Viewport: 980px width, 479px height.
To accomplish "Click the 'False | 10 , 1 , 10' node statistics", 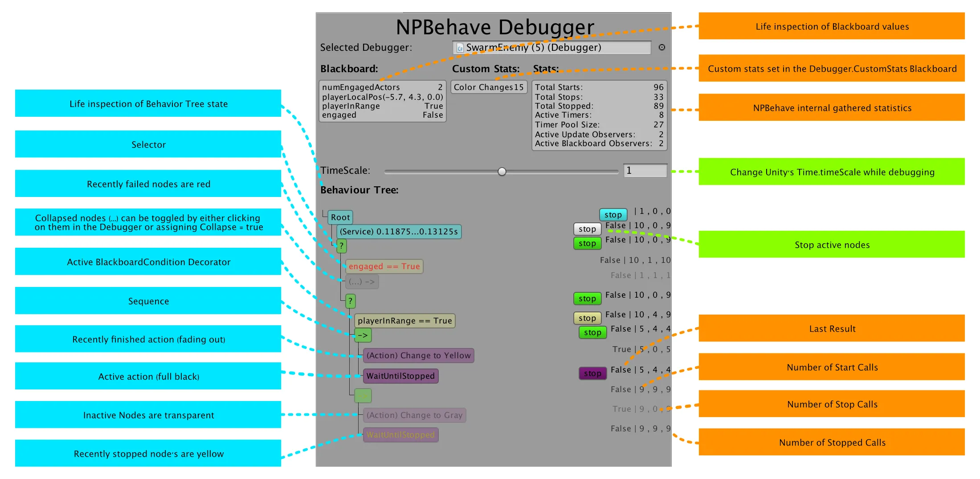I will point(635,260).
